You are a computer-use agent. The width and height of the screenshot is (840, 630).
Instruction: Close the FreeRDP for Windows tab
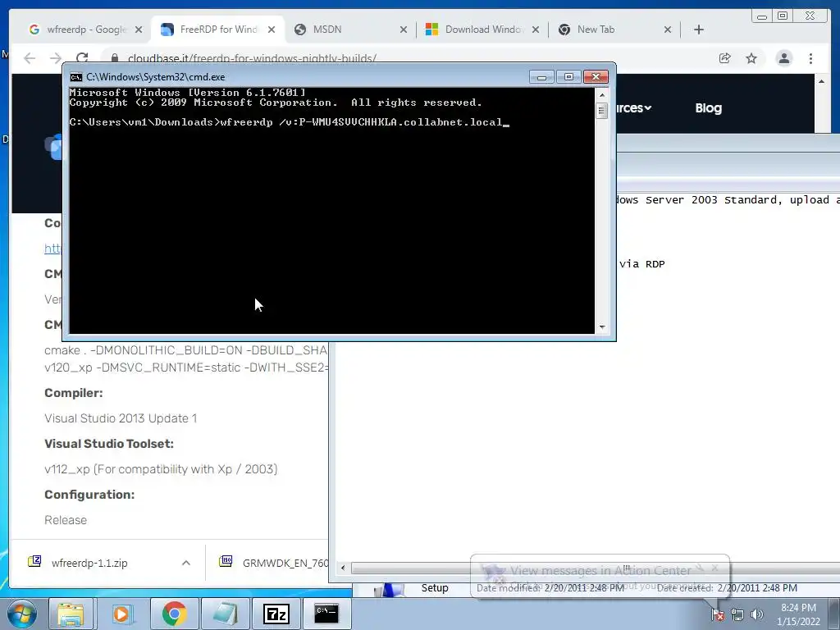pyautogui.click(x=272, y=30)
